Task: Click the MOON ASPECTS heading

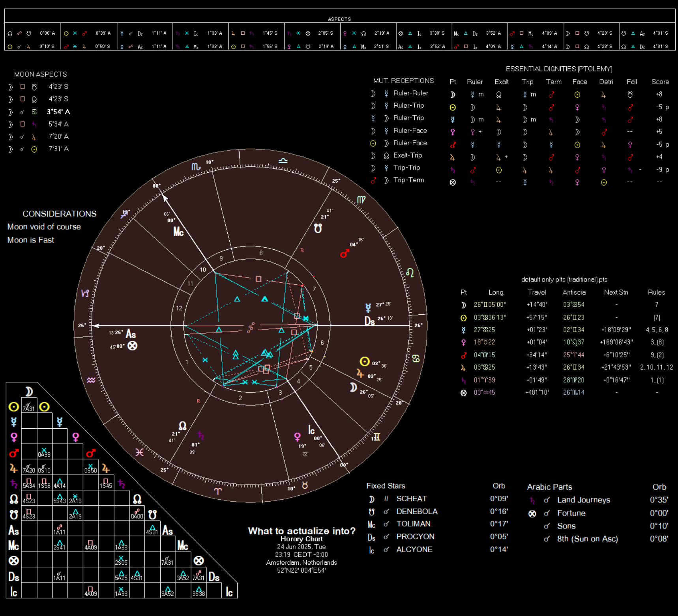Action: click(40, 74)
